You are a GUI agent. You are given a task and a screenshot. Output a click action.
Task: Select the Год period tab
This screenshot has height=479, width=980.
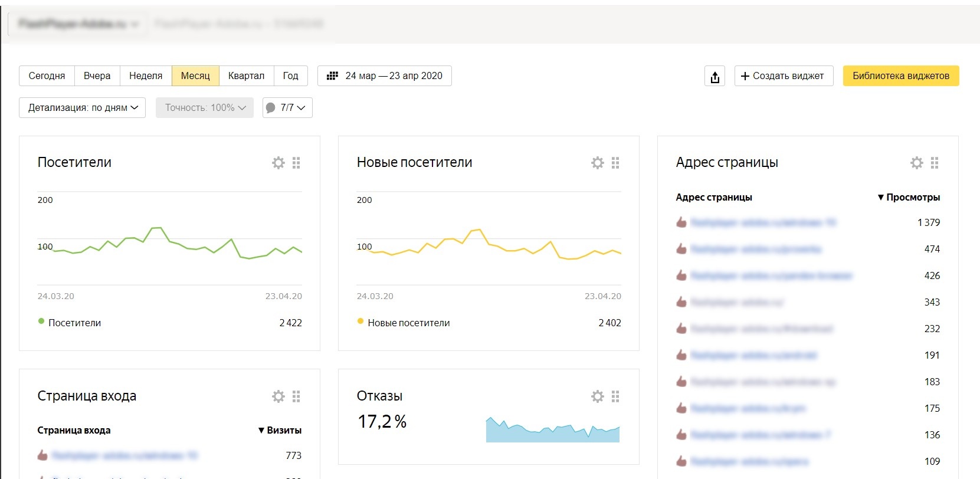(x=290, y=76)
